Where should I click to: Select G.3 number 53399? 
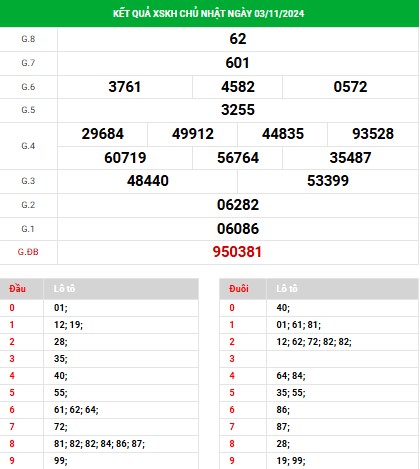point(328,181)
